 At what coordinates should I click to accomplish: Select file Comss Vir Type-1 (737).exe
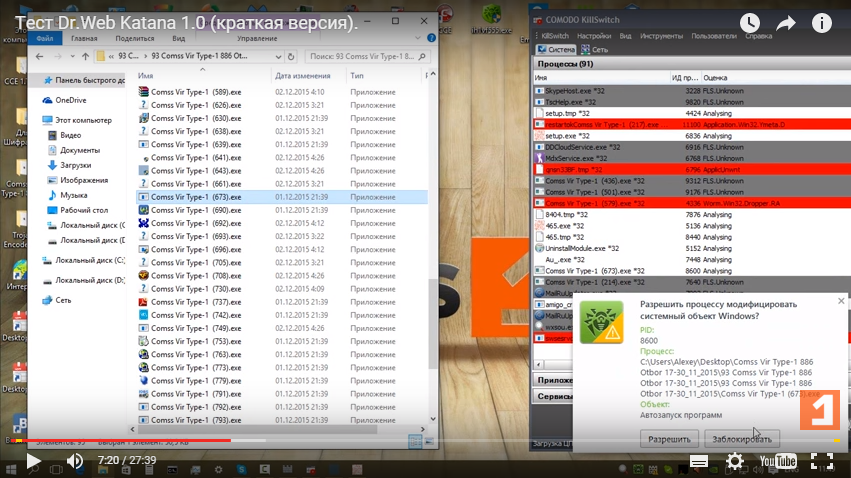point(196,302)
